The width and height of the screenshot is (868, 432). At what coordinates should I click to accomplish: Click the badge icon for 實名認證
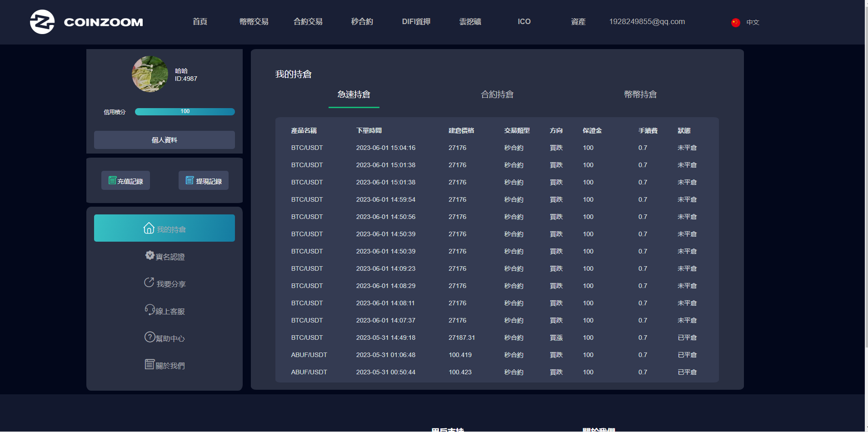(150, 255)
